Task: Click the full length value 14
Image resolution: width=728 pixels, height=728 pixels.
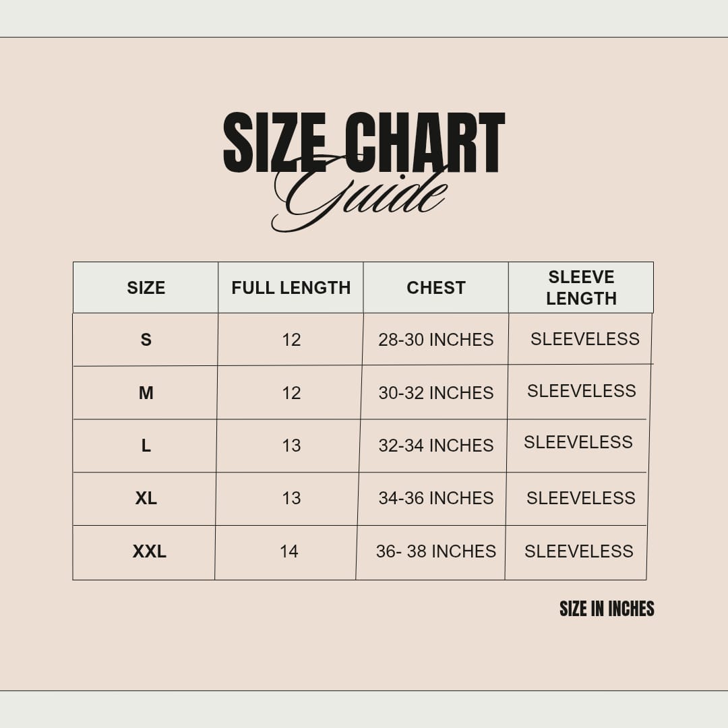Action: [x=289, y=551]
